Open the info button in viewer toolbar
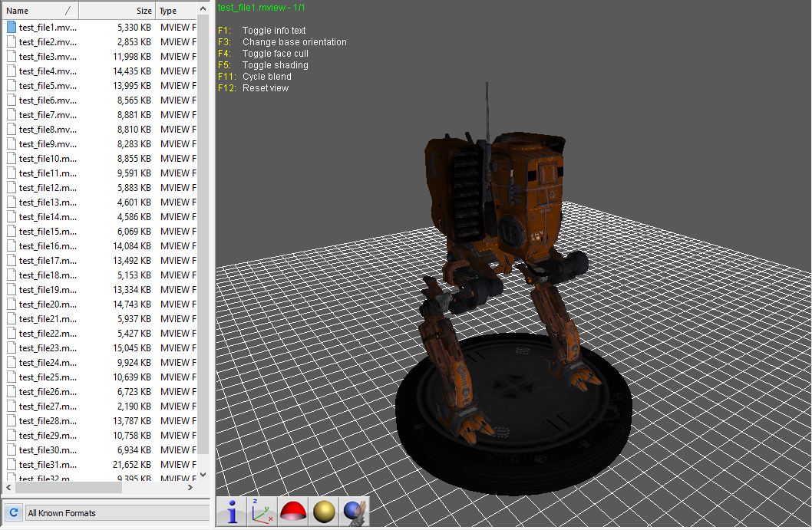This screenshot has height=530, width=812. [x=232, y=512]
